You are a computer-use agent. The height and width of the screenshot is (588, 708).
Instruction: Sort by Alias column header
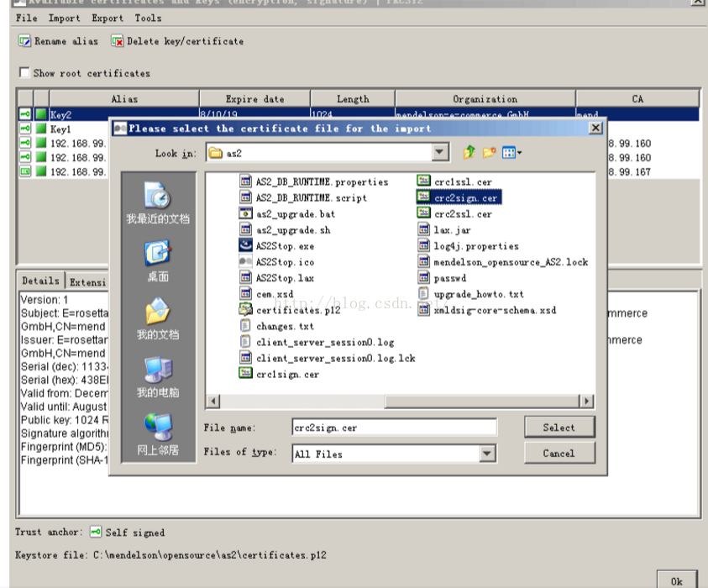pos(124,99)
